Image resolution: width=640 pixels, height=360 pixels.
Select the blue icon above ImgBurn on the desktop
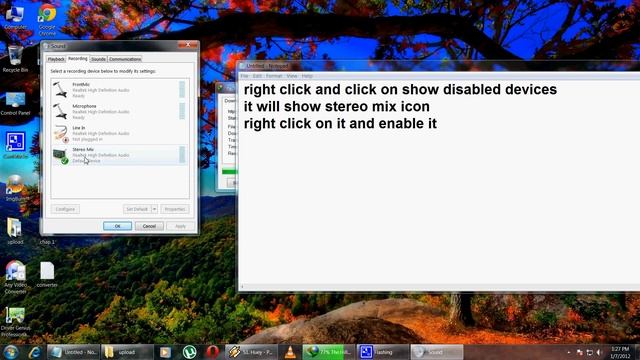click(15, 145)
